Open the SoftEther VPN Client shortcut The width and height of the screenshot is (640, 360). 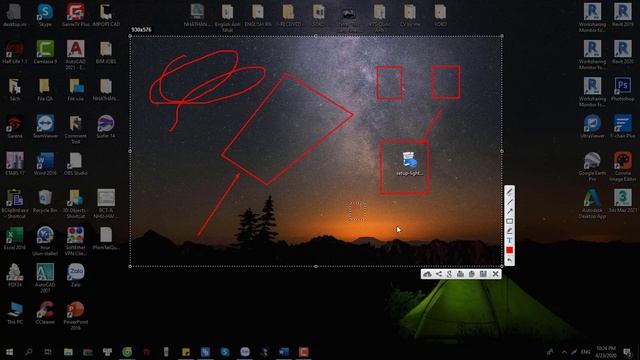click(x=76, y=241)
